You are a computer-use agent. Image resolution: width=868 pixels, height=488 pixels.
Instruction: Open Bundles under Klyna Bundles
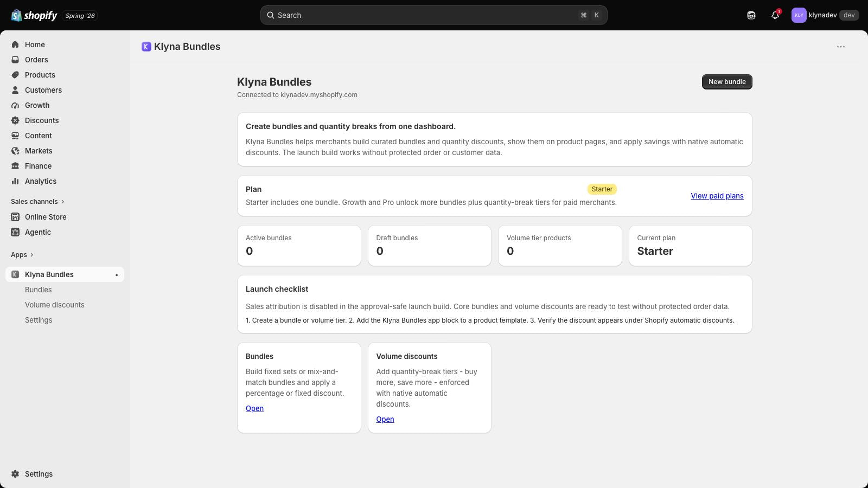pyautogui.click(x=39, y=290)
